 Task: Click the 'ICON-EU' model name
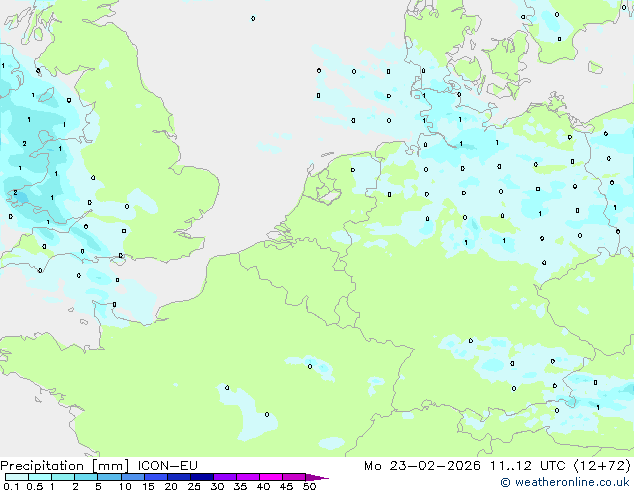point(167,466)
